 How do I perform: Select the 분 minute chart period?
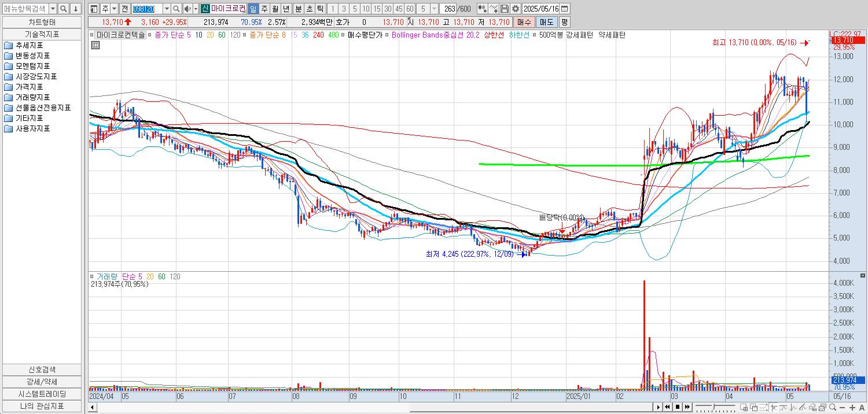[x=298, y=9]
